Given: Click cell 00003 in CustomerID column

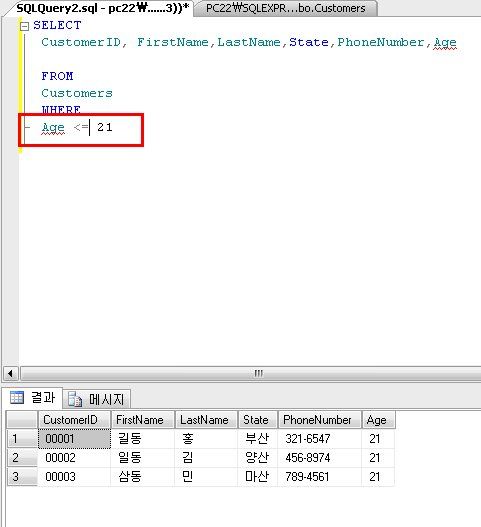Looking at the screenshot, I should click(x=74, y=477).
